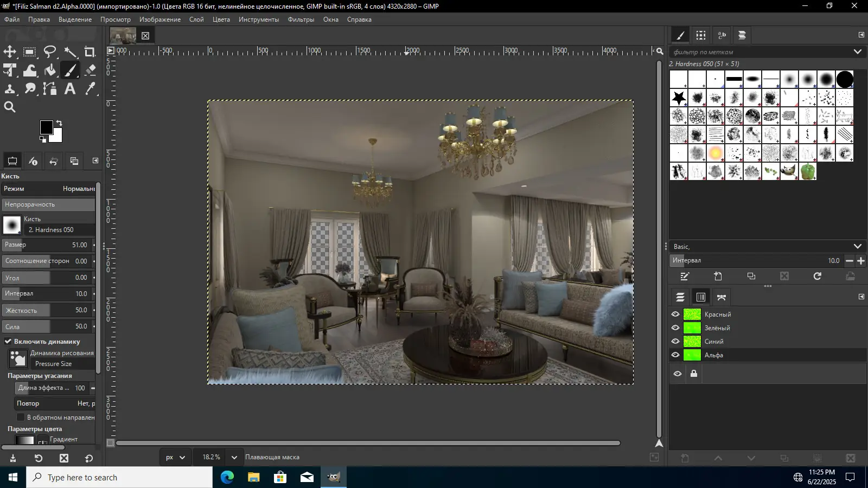Increase brush Интервал with plus button
868x488 pixels.
coord(861,261)
